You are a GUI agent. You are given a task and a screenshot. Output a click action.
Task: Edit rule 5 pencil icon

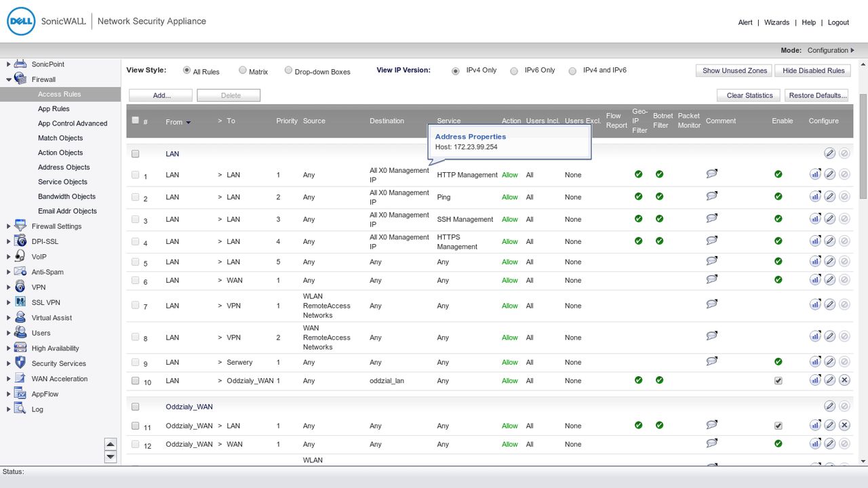point(830,262)
